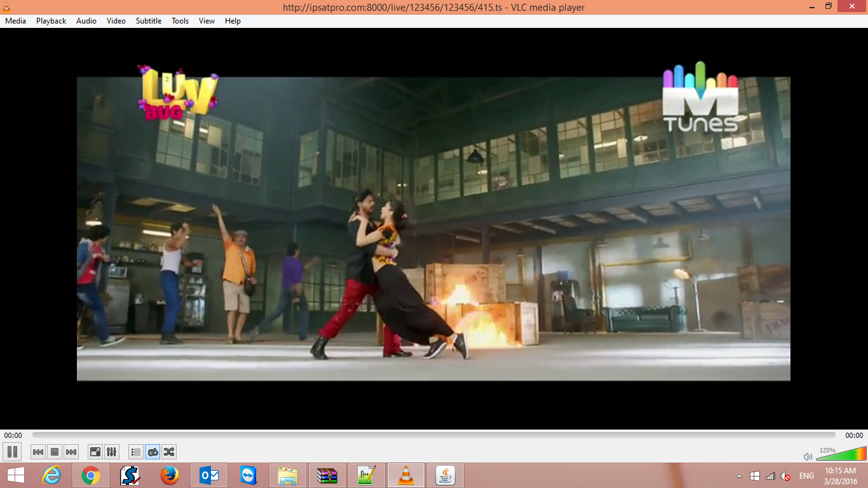Open the Video menu

116,21
